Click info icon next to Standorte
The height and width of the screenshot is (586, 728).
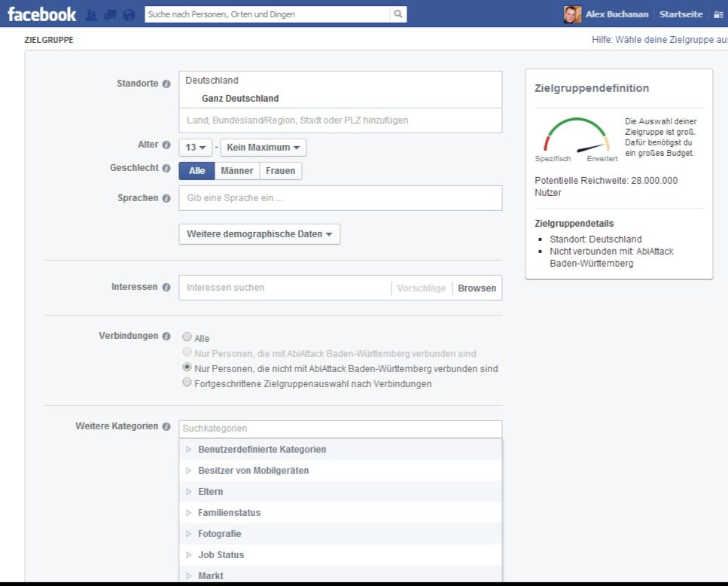point(166,84)
